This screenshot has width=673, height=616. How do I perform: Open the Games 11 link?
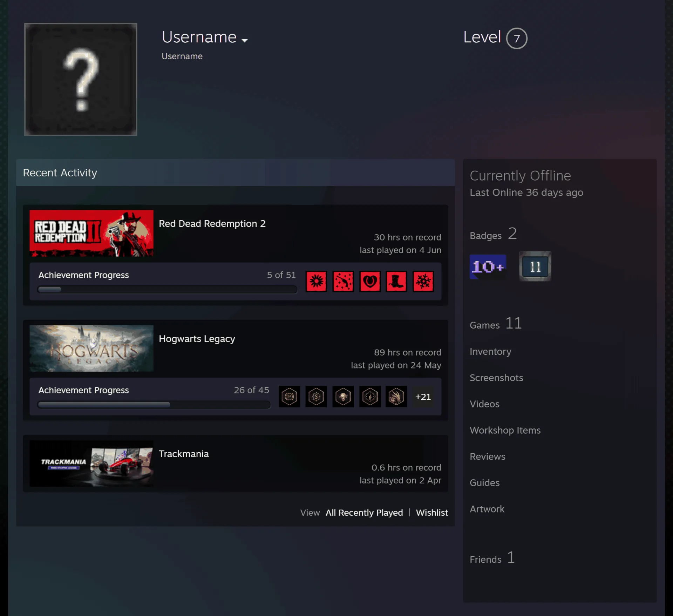click(x=496, y=323)
